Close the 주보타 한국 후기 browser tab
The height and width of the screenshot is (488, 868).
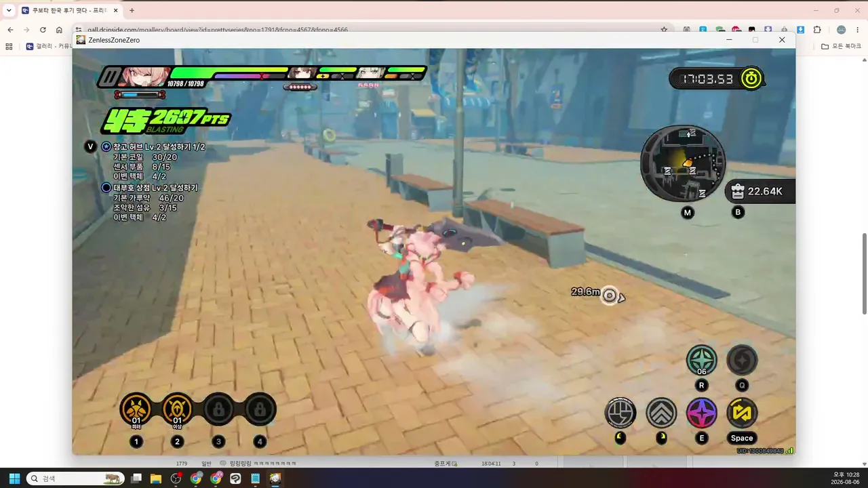[x=115, y=10]
